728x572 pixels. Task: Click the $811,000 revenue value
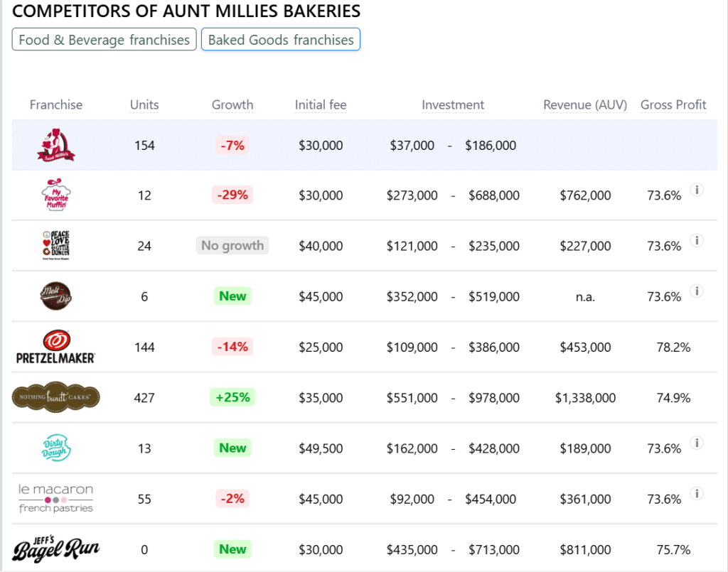pos(586,550)
